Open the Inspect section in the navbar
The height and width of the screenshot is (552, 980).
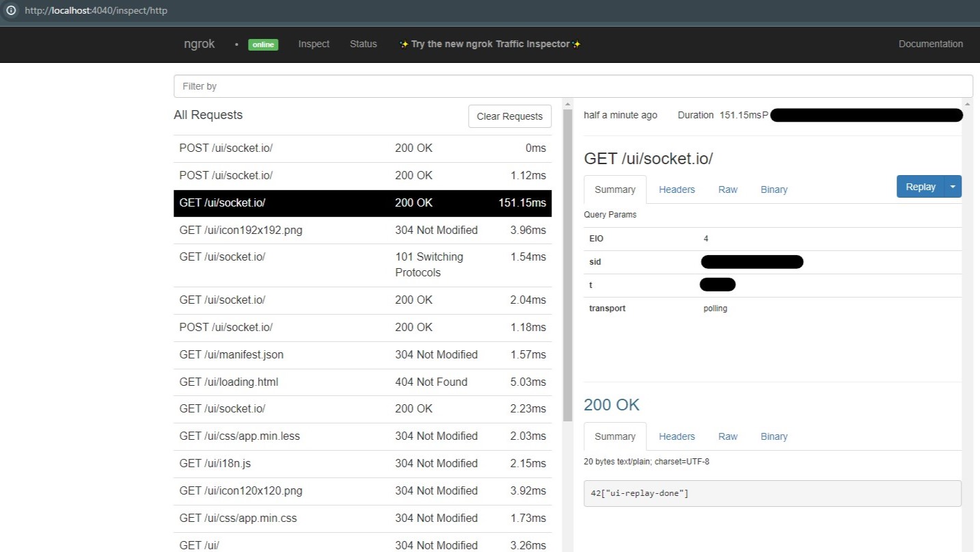coord(313,44)
